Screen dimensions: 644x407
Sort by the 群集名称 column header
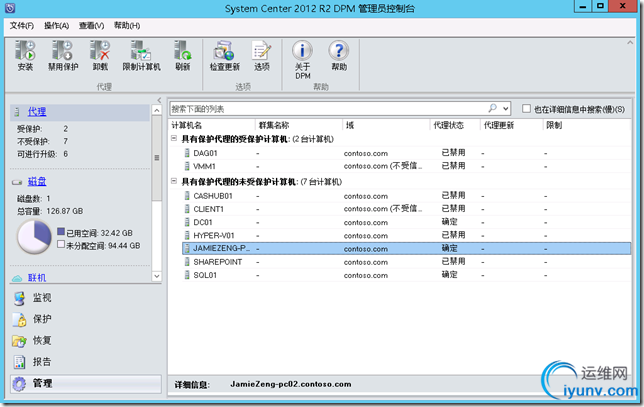pyautogui.click(x=299, y=125)
